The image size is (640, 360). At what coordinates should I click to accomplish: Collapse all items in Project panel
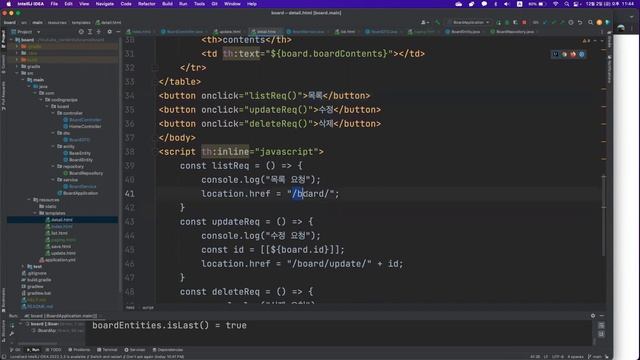(98, 31)
